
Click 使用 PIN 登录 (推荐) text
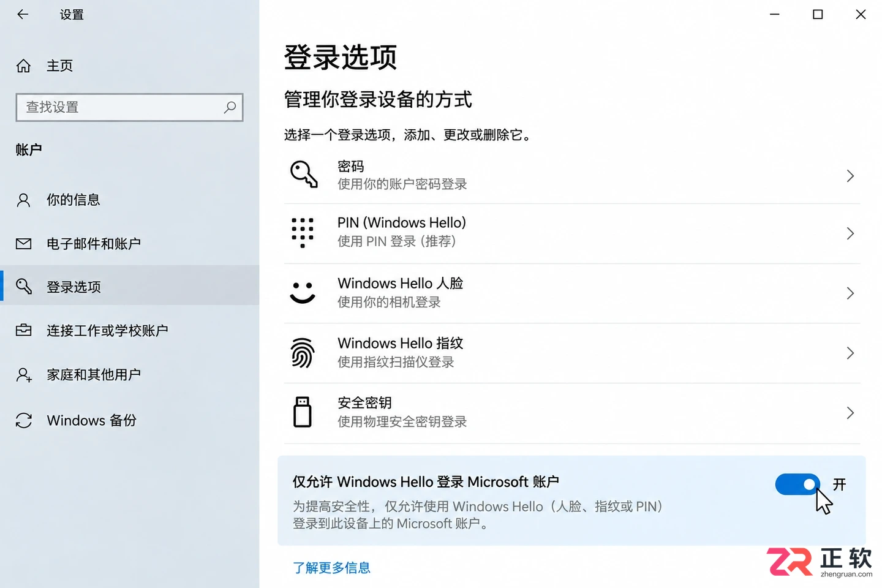(x=397, y=241)
